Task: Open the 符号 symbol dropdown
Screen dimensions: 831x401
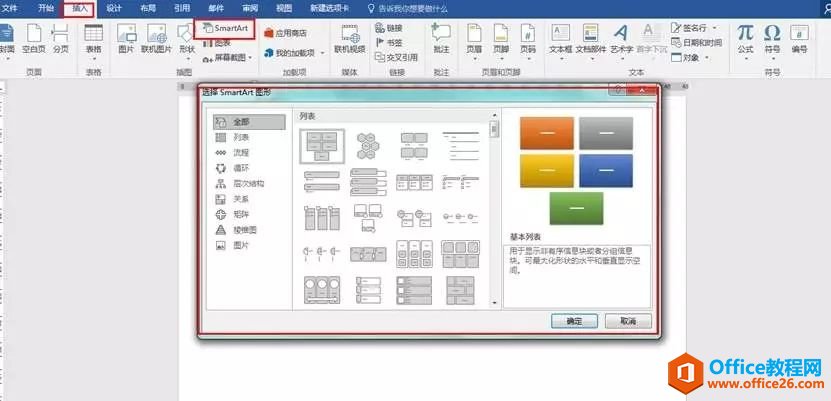Action: pyautogui.click(x=772, y=58)
